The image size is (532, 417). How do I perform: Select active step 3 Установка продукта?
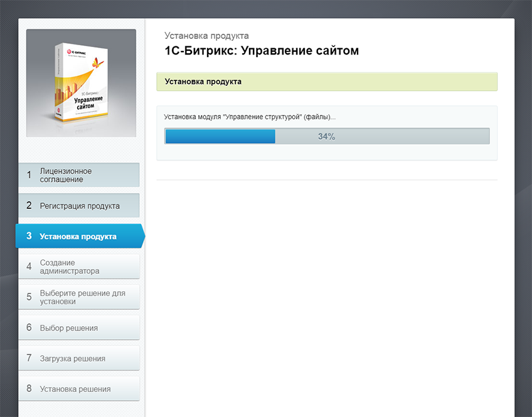(x=80, y=236)
